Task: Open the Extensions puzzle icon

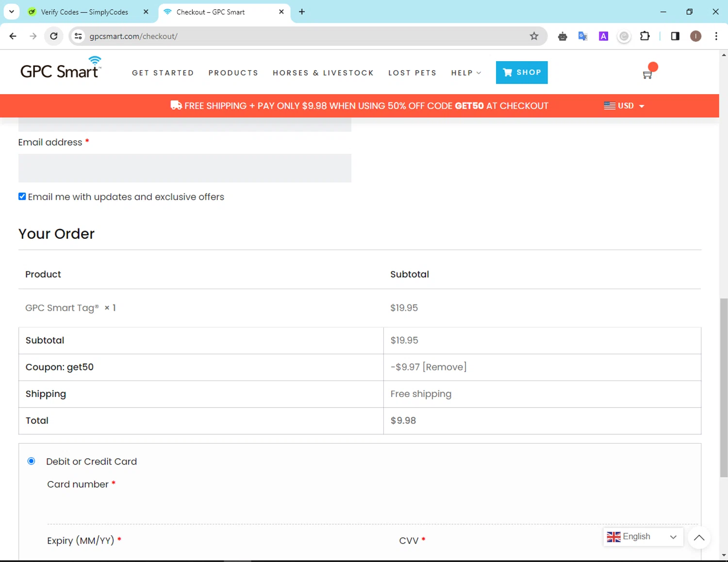Action: tap(645, 36)
